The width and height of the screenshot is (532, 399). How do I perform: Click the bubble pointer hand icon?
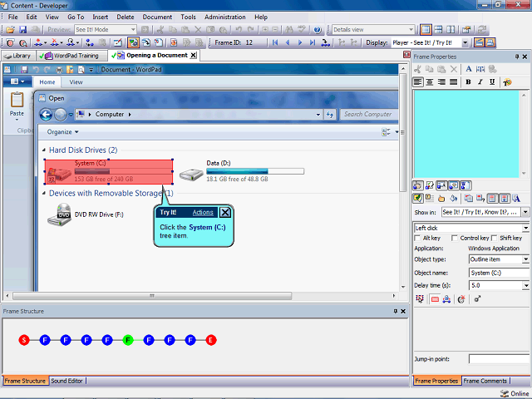(441, 199)
